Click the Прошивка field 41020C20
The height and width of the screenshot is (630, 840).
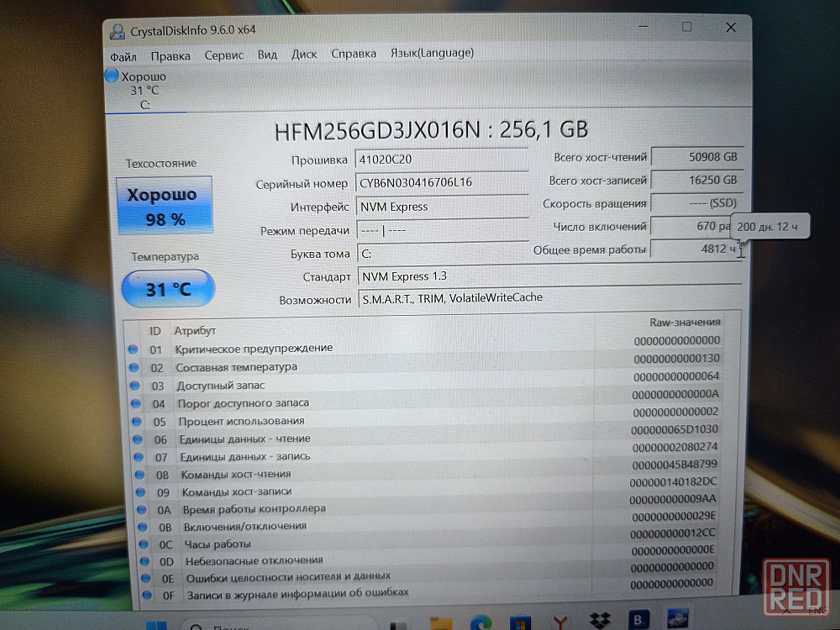[442, 159]
